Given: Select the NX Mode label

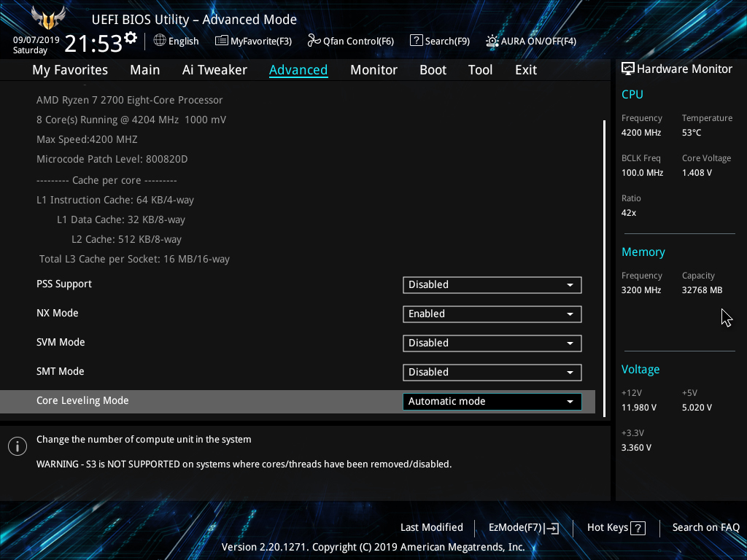Looking at the screenshot, I should click(x=57, y=314).
